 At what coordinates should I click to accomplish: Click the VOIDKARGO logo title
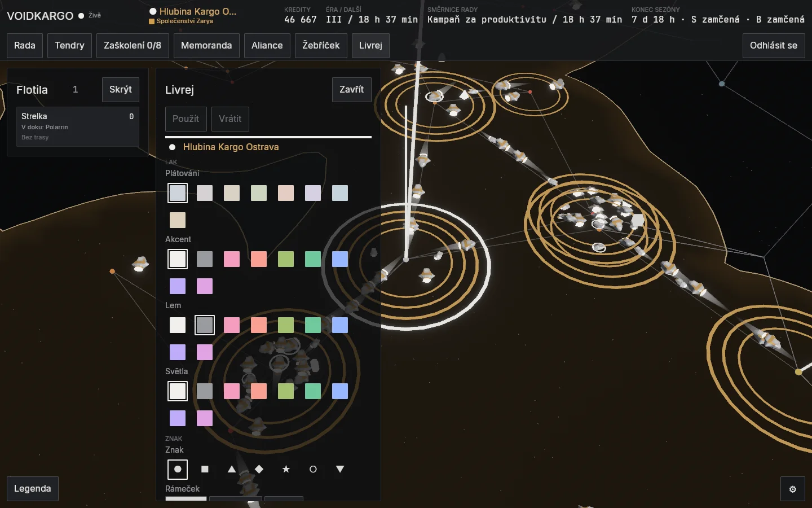coord(40,16)
